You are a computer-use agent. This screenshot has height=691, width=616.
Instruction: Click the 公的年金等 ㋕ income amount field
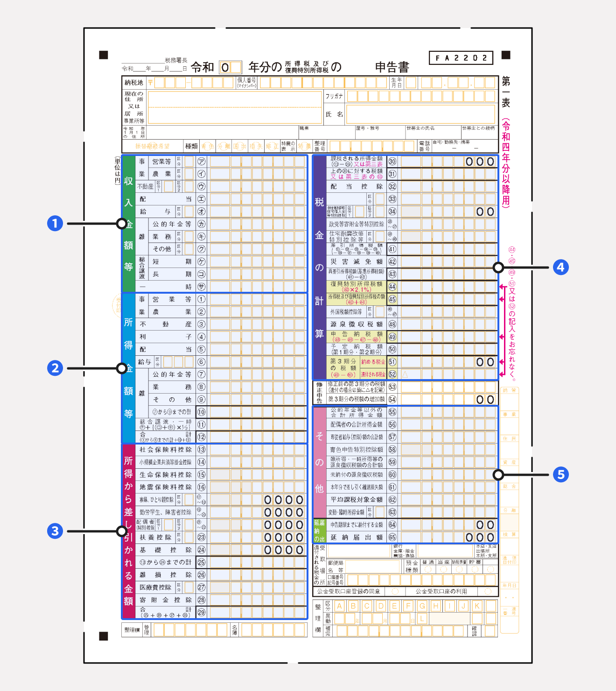tap(258, 224)
